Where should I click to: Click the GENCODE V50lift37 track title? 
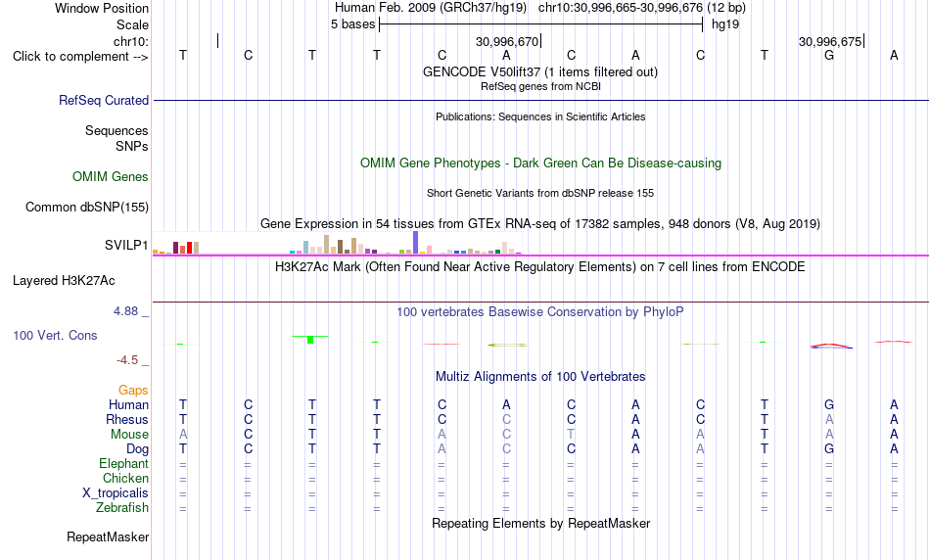pos(539,71)
